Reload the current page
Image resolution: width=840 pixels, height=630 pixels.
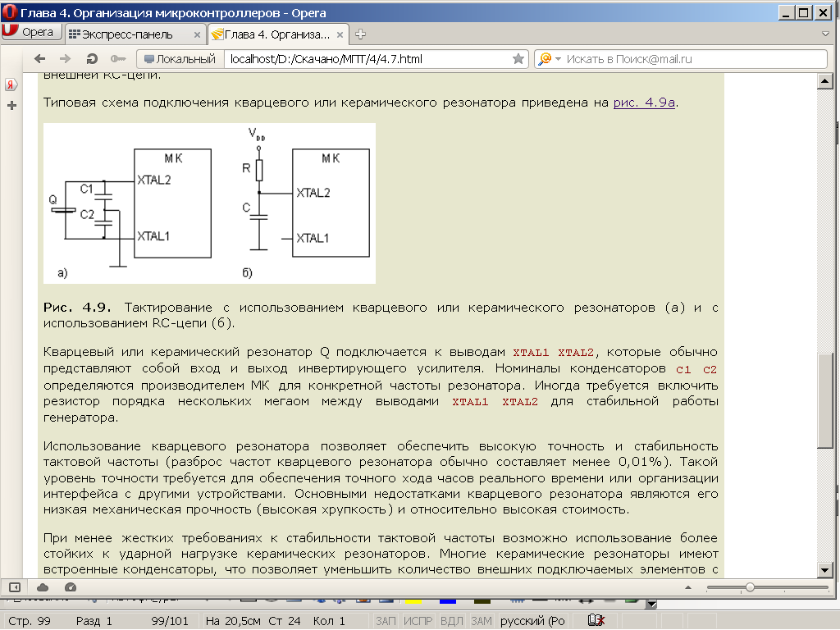tap(92, 59)
